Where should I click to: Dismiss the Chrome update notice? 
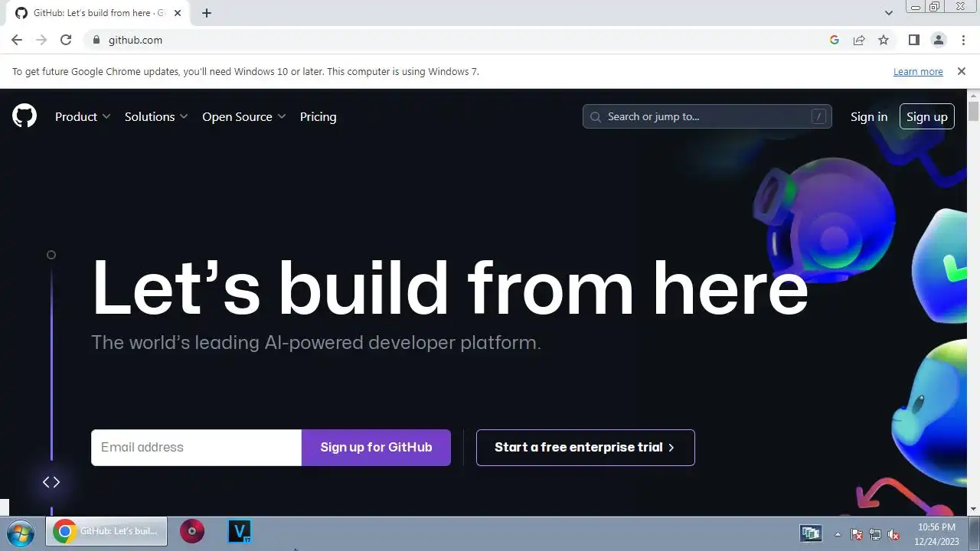point(962,71)
